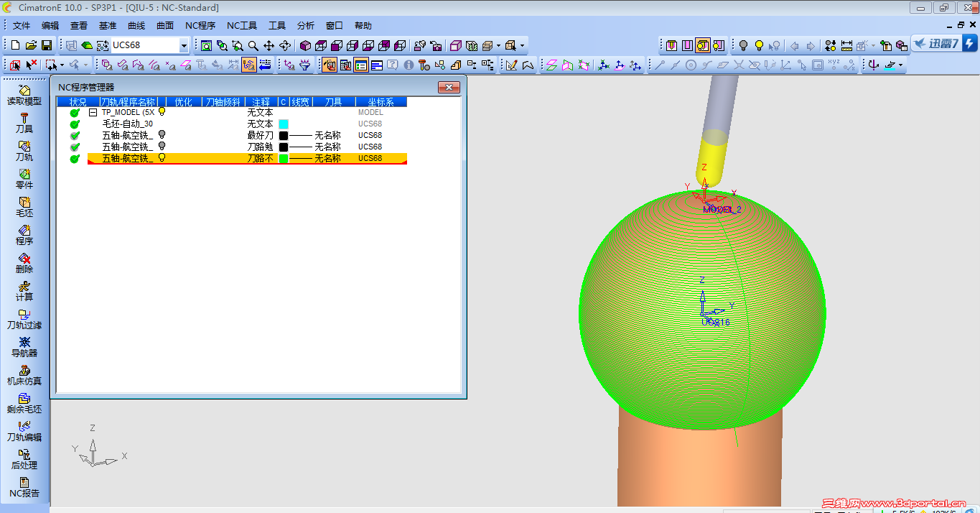
Task: Click 无名称 cutter in highlighted row
Action: (327, 158)
